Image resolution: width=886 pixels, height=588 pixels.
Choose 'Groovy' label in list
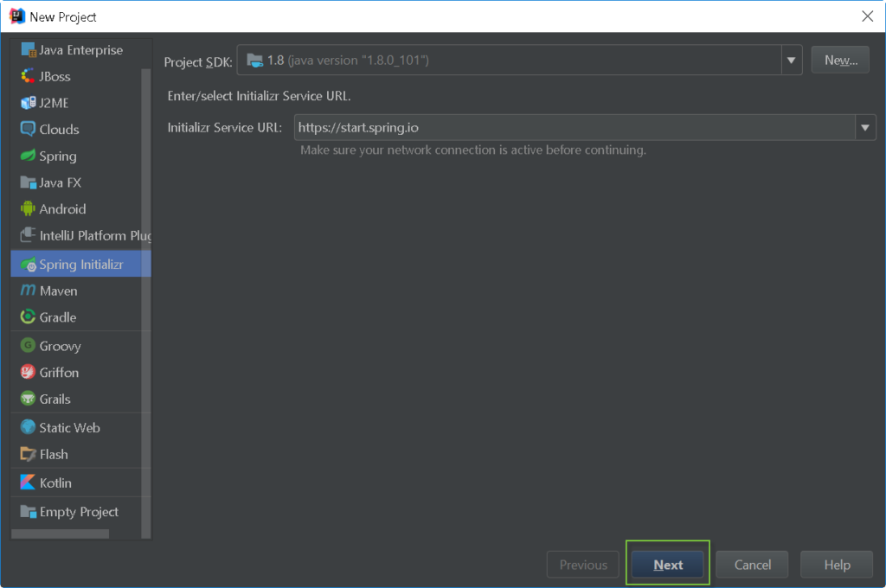click(60, 346)
